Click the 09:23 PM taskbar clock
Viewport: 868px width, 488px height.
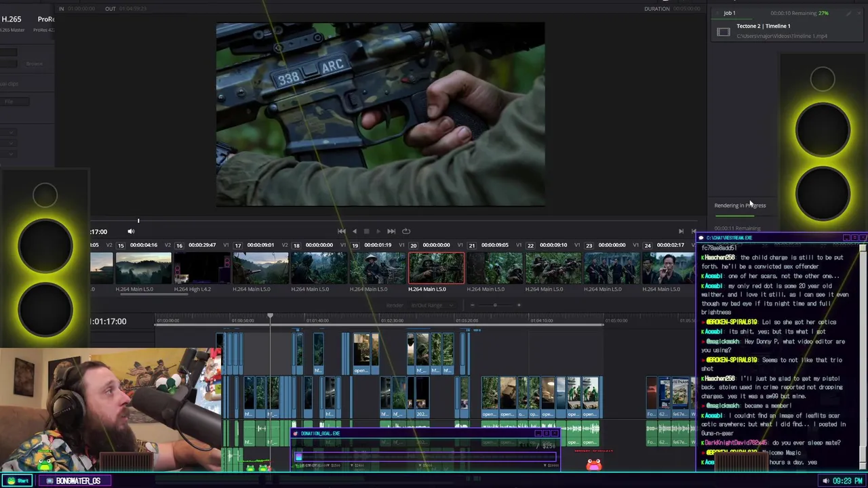(848, 481)
